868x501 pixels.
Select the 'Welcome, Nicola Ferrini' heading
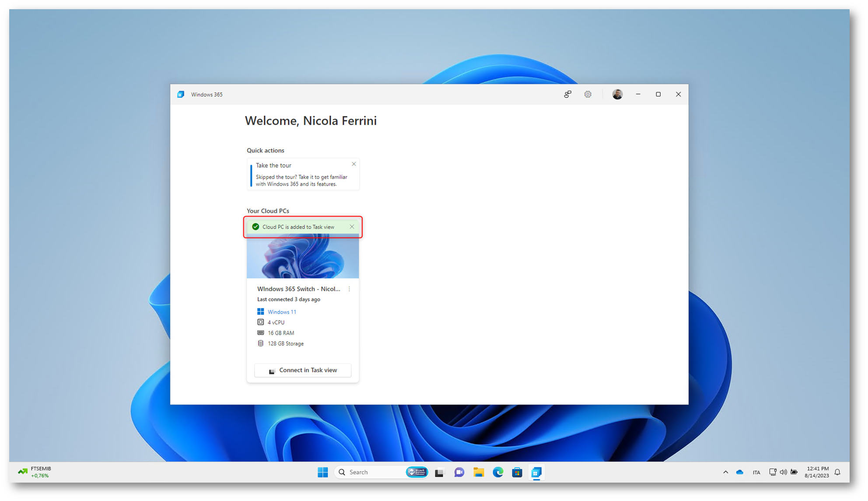pyautogui.click(x=311, y=121)
